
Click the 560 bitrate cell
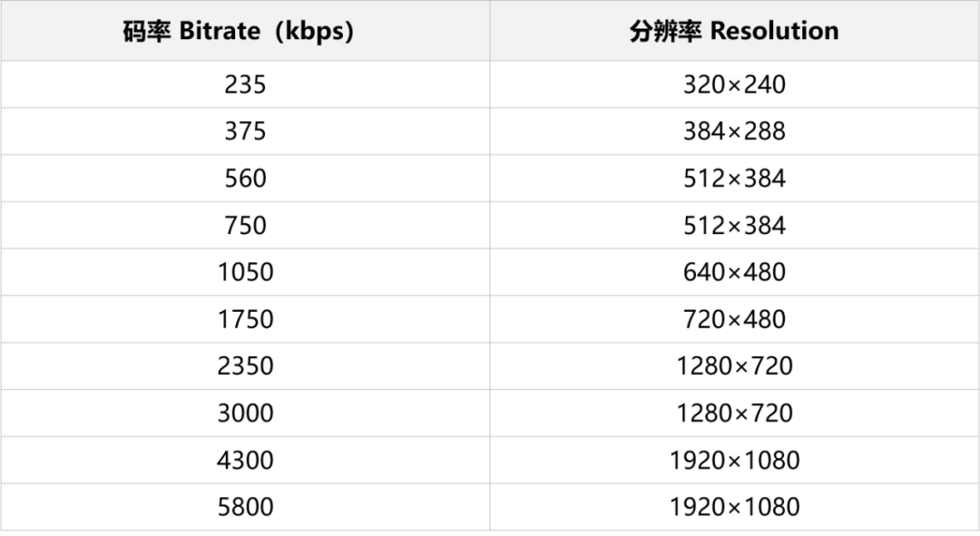pyautogui.click(x=245, y=179)
